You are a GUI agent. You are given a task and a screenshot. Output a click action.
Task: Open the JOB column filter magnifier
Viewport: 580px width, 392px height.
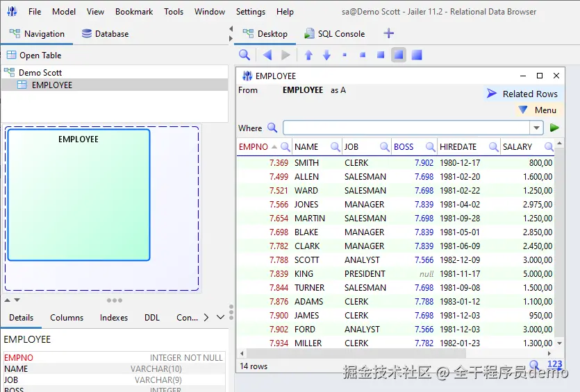coord(385,146)
